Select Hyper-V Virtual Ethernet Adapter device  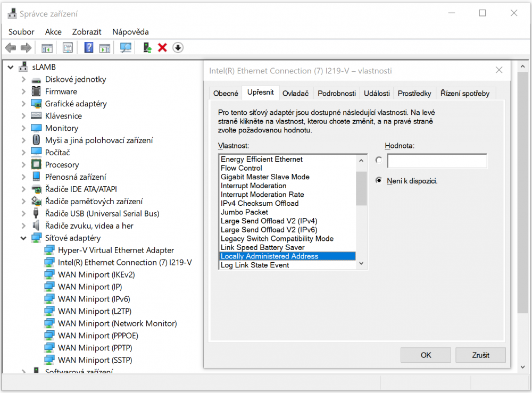(115, 250)
